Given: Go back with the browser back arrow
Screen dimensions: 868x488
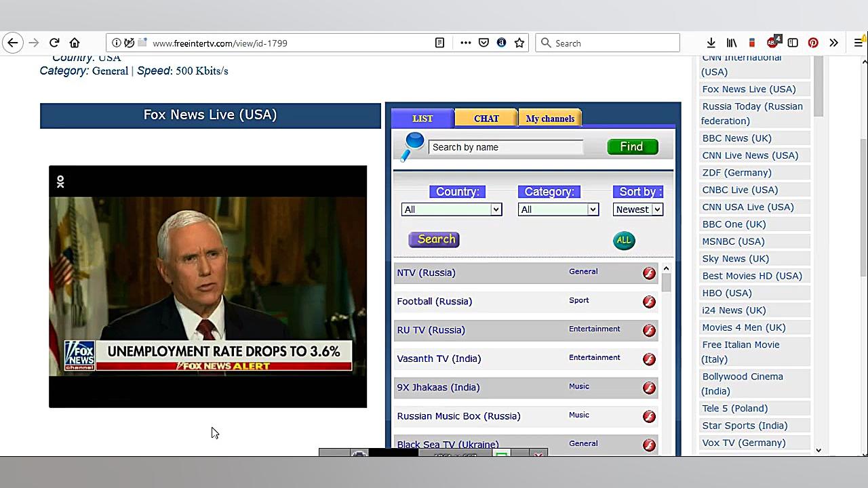Looking at the screenshot, I should pos(13,43).
